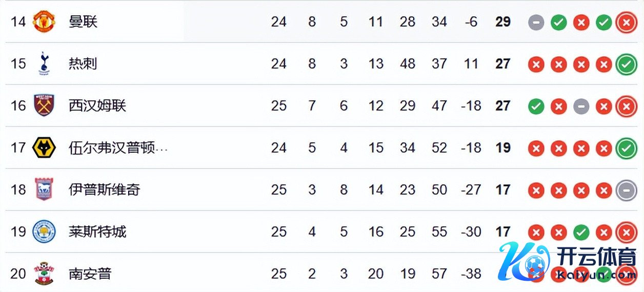Viewport: 644px width, 292px height.
Task: Click the Manchester United club crest
Action: click(44, 22)
